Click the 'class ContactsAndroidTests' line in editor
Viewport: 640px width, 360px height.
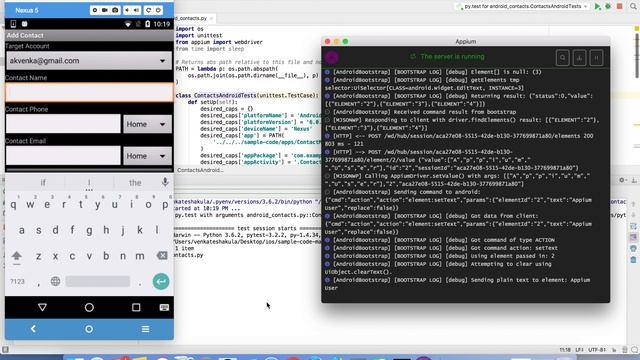(x=247, y=96)
